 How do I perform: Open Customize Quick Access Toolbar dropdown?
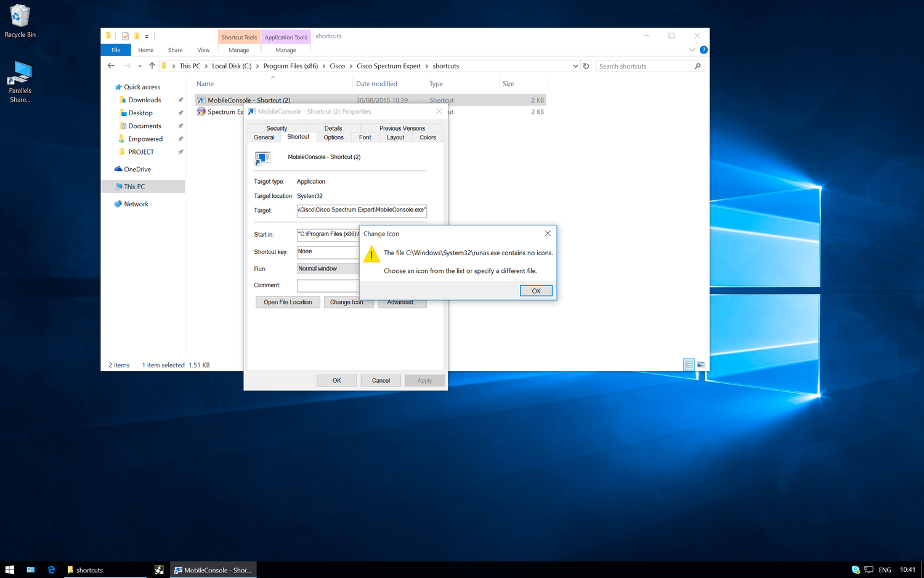pyautogui.click(x=147, y=36)
